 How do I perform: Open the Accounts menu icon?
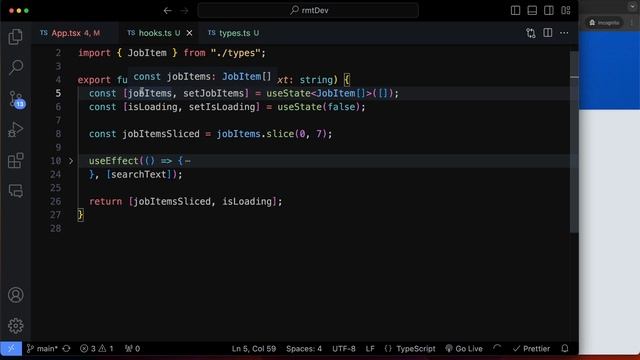[16, 295]
